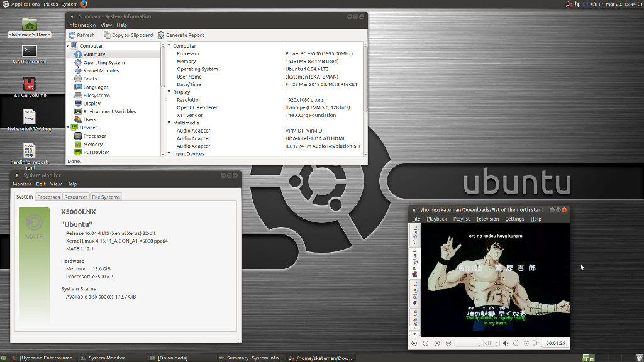Click the seek position slider in player
This screenshot has height=362, width=644.
coord(536,343)
